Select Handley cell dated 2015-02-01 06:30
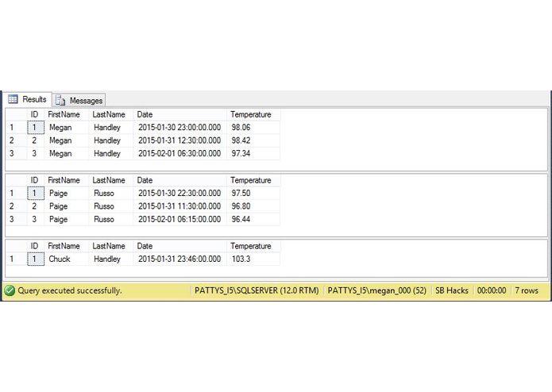 (x=111, y=154)
